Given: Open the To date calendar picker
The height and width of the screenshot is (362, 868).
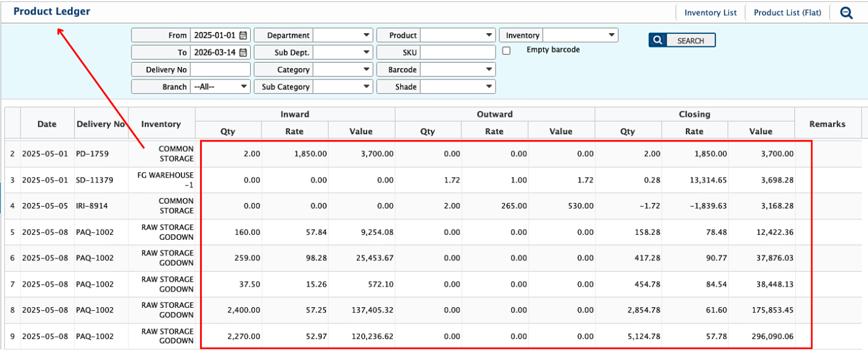Looking at the screenshot, I should point(244,52).
